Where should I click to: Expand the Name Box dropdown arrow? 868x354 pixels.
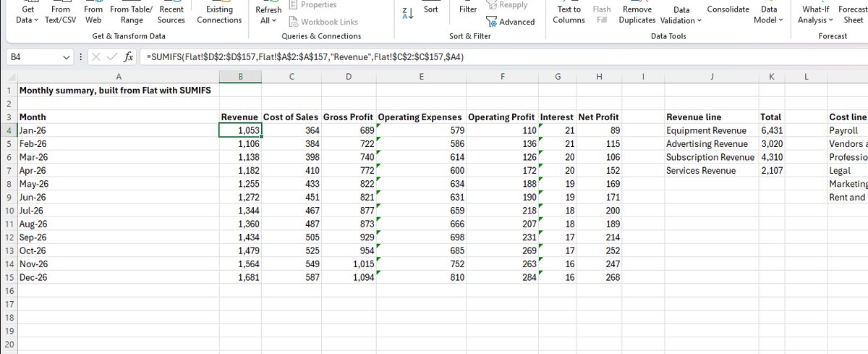[x=67, y=56]
